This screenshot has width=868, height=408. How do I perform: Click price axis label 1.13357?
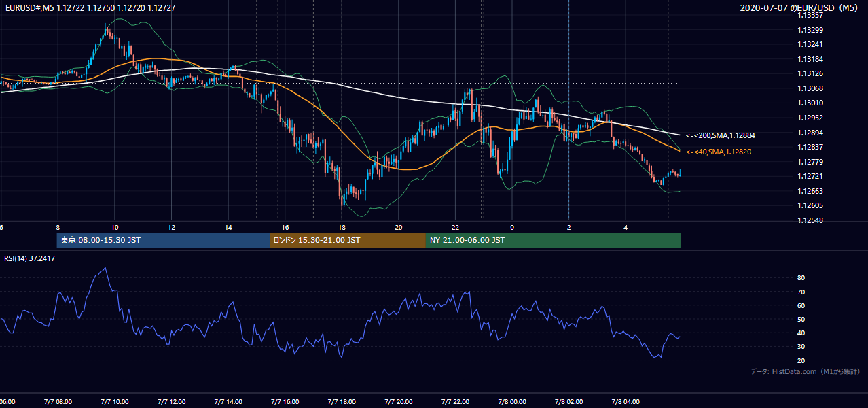[x=811, y=15]
